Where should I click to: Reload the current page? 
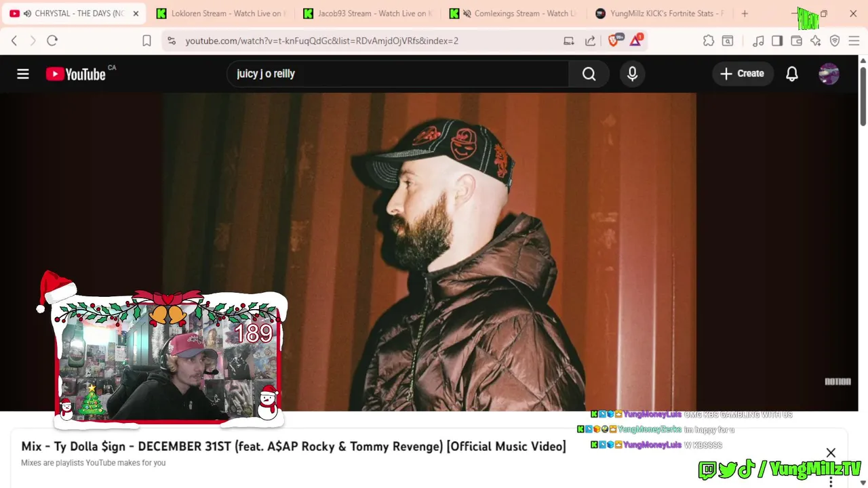(52, 41)
